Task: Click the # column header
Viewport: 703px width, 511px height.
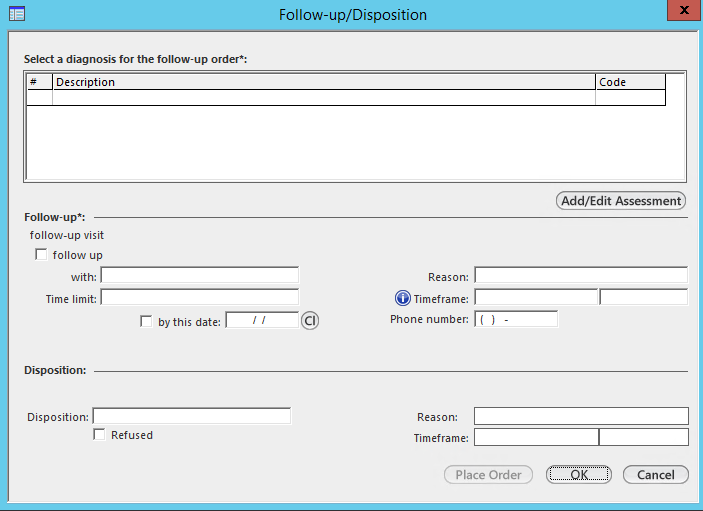Action: tap(39, 82)
